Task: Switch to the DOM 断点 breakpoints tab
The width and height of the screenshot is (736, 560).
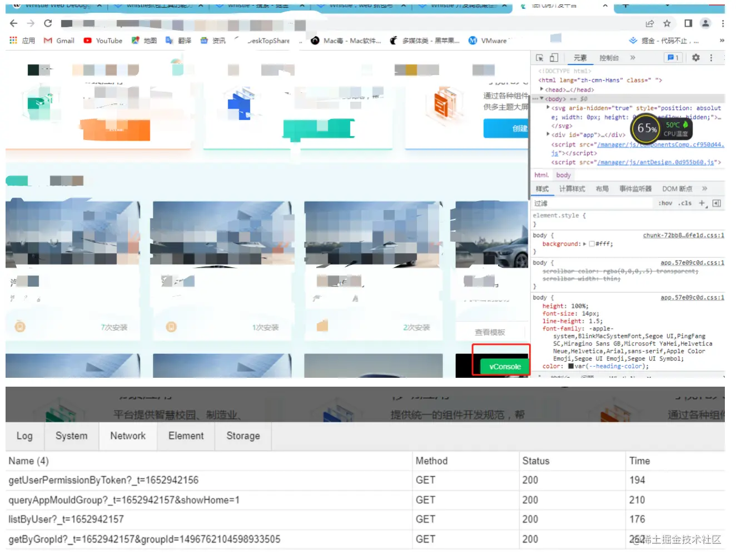Action: (x=677, y=189)
